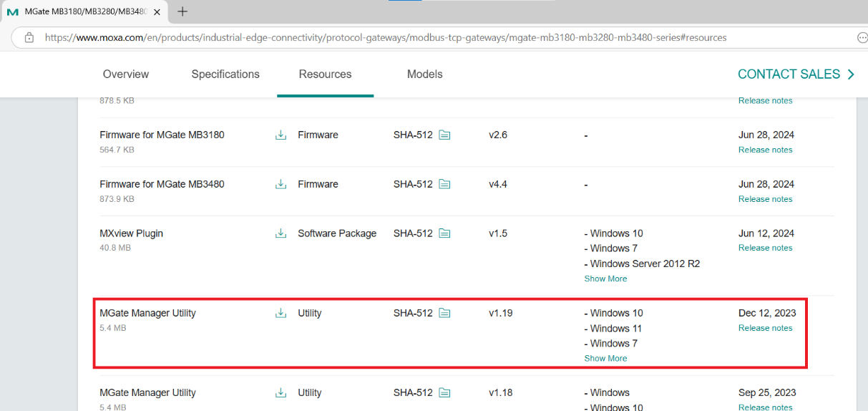The height and width of the screenshot is (411, 868).
Task: Open Release notes dated Jun 28, 2024 for MB3180
Action: point(766,150)
